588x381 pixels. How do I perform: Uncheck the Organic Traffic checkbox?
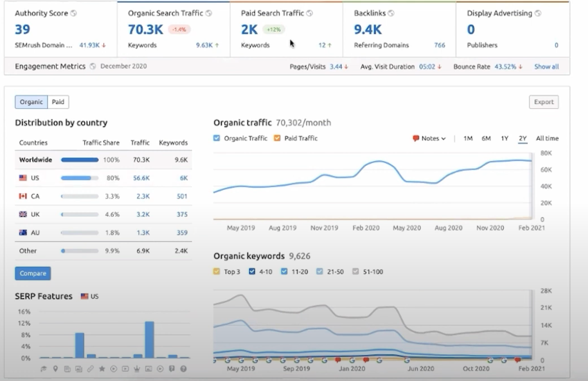coord(216,138)
